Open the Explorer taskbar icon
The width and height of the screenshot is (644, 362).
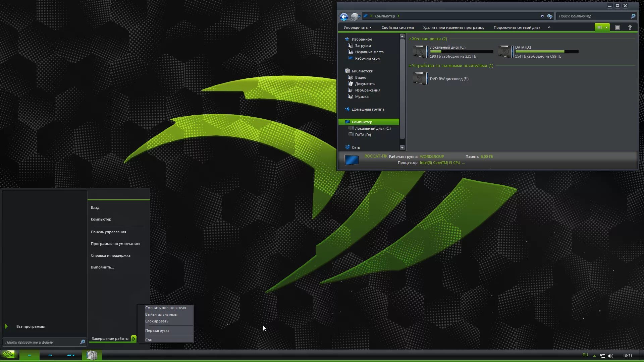tap(92, 355)
